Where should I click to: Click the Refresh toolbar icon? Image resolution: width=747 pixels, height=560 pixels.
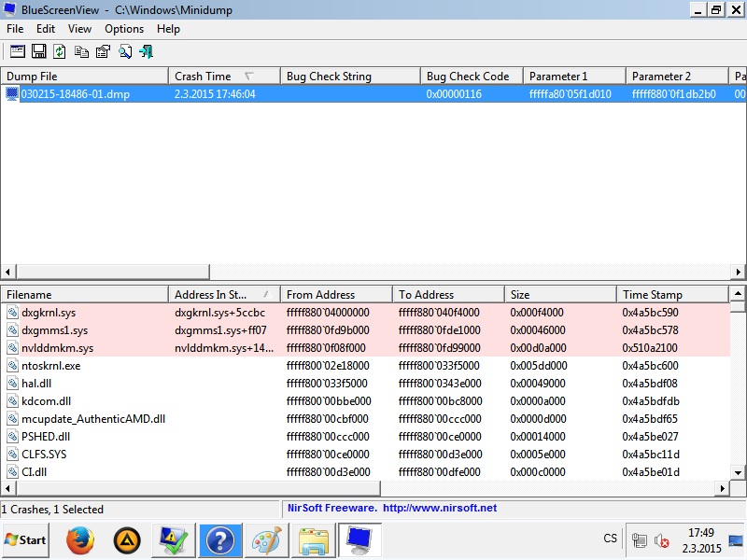coord(60,51)
